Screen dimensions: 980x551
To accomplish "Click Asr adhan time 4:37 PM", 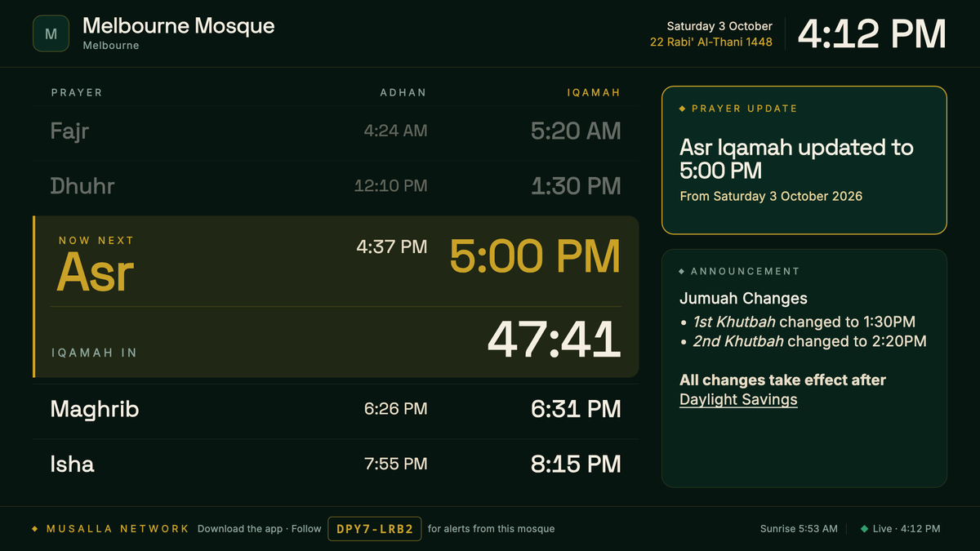I will point(391,247).
